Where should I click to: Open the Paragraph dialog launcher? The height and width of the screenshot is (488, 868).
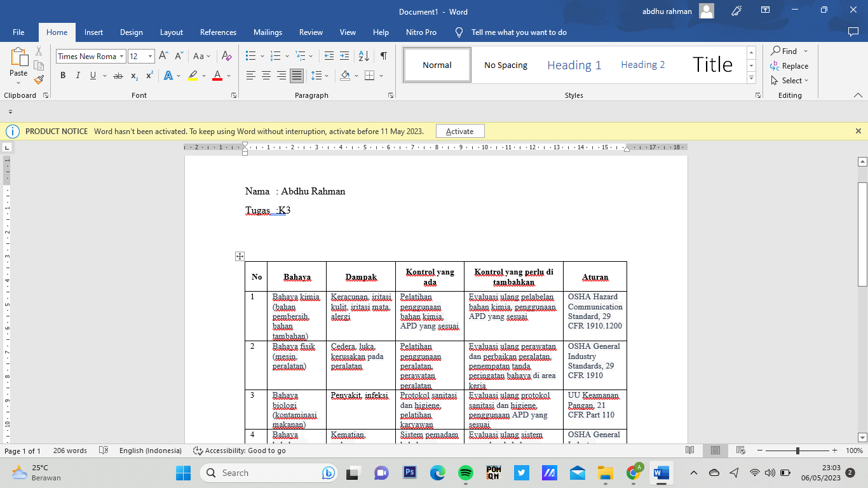click(x=390, y=95)
